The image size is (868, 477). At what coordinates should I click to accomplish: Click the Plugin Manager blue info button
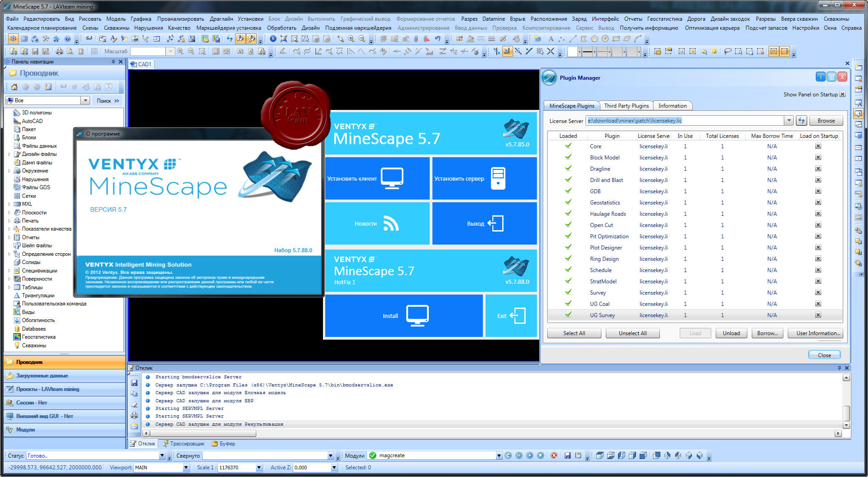(820, 77)
